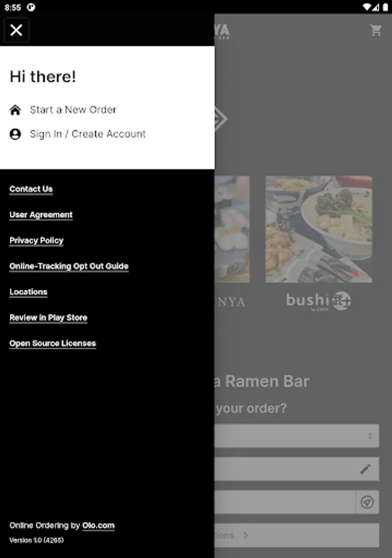Select Start a New Order
392x558 pixels.
click(73, 110)
